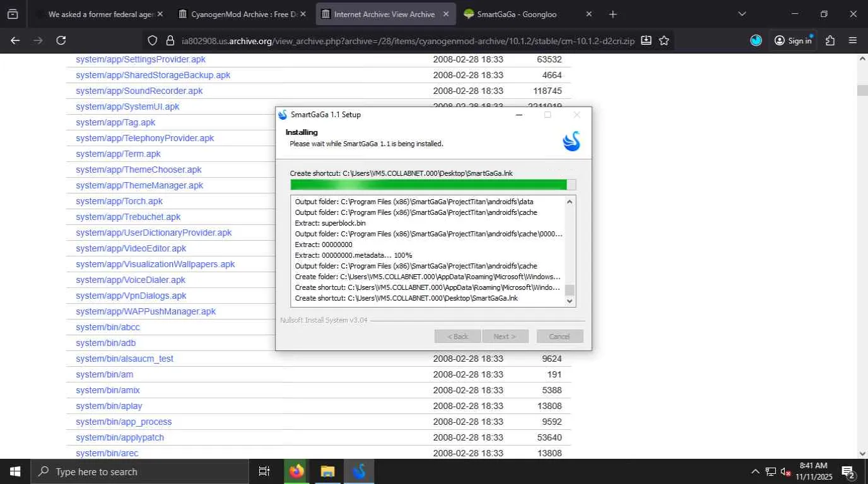
Task: Open the system/app/VisualizationWallpapers.apk link
Action: tap(155, 264)
